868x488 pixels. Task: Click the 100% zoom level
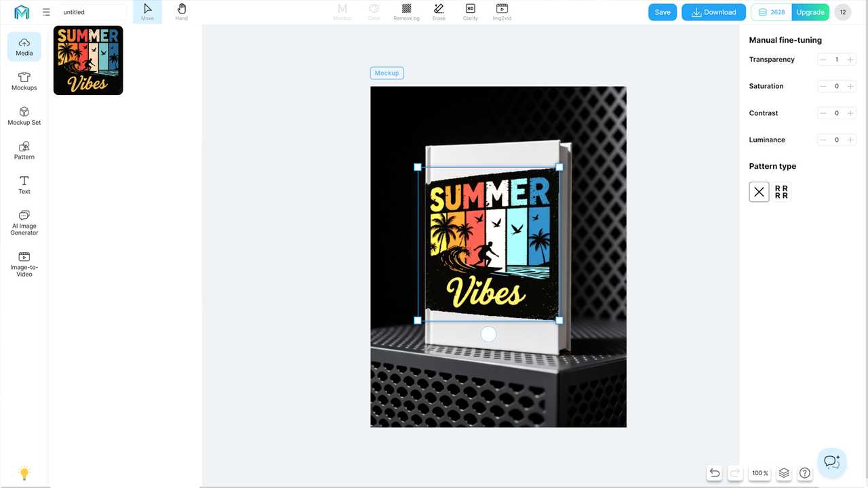point(760,473)
